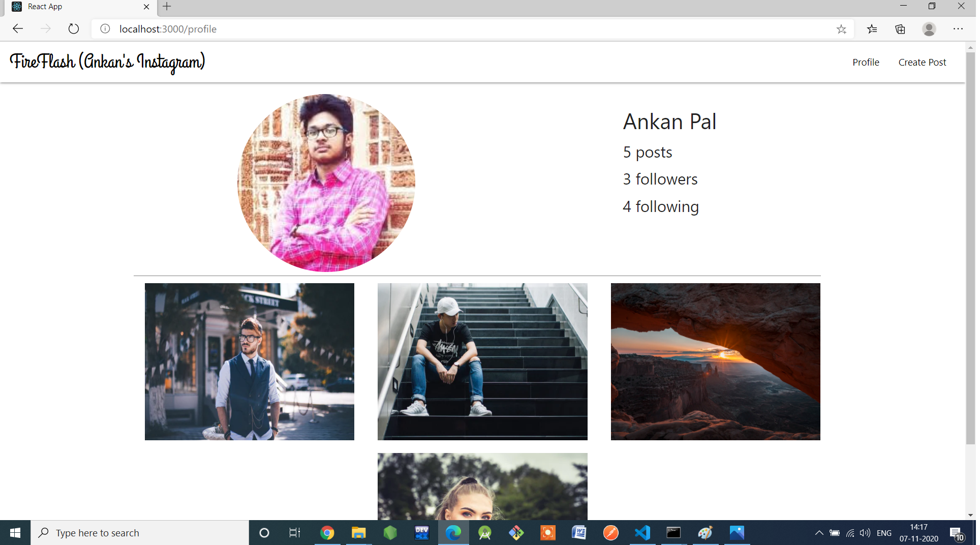Select the React App tab
Image resolution: width=980 pixels, height=545 pixels.
(x=81, y=7)
